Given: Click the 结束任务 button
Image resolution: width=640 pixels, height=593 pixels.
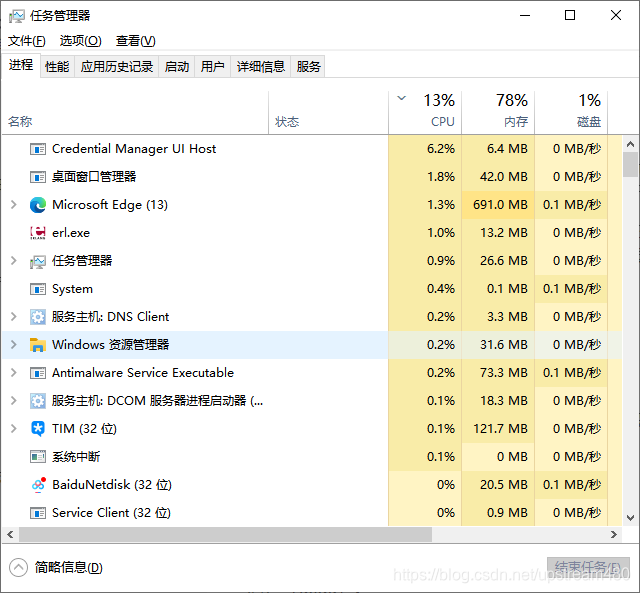Looking at the screenshot, I should pyautogui.click(x=588, y=567).
